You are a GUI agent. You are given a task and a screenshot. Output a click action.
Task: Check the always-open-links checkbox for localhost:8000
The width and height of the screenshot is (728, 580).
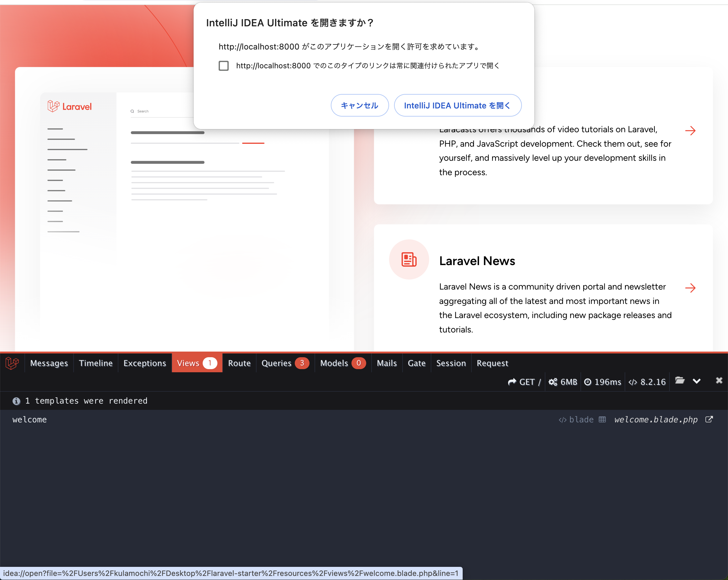[x=224, y=65]
